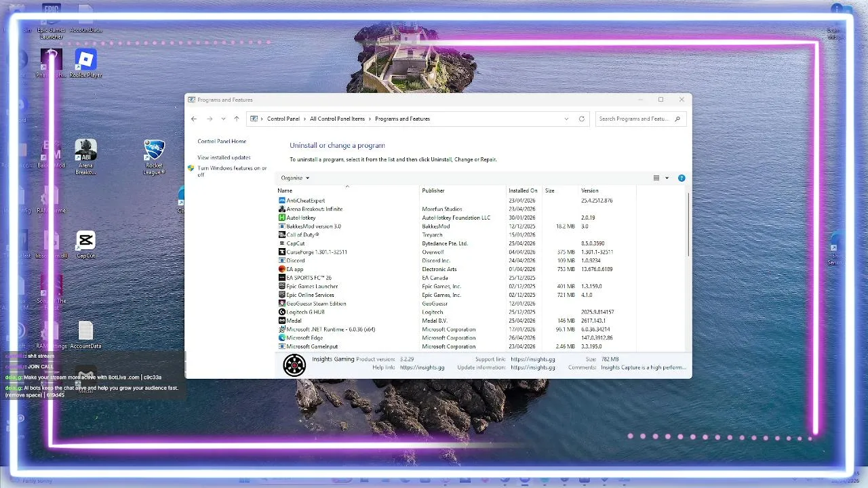Image resolution: width=868 pixels, height=488 pixels.
Task: Open the https://insights.gg help link
Action: click(x=422, y=367)
